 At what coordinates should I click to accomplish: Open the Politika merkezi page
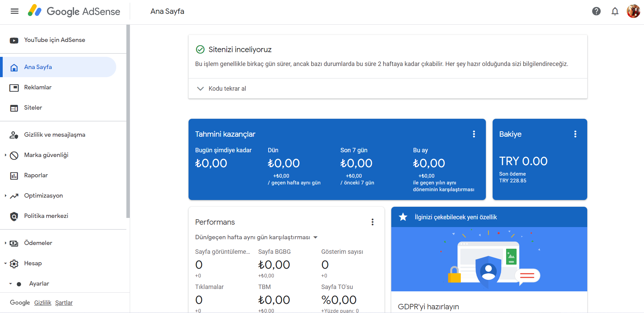click(x=46, y=216)
